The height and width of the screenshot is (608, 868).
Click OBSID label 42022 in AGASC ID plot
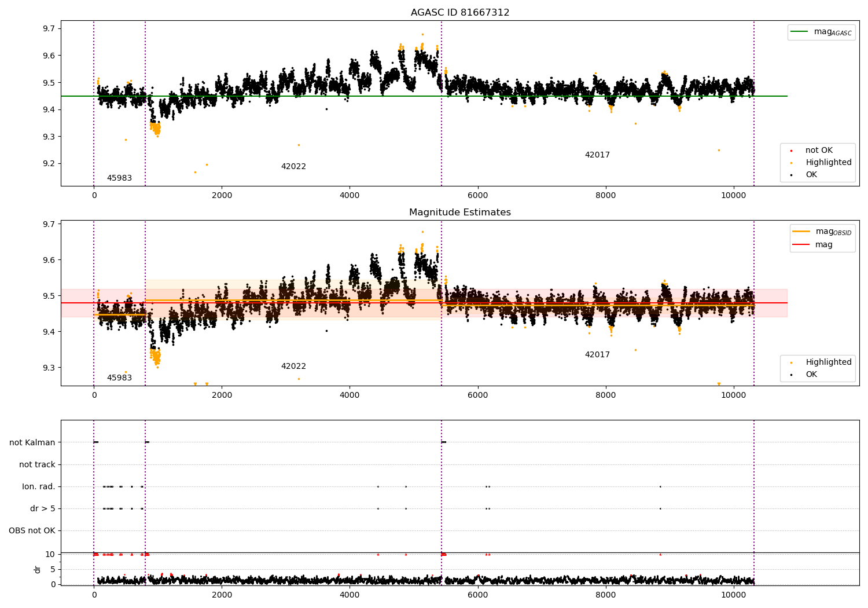click(x=293, y=167)
